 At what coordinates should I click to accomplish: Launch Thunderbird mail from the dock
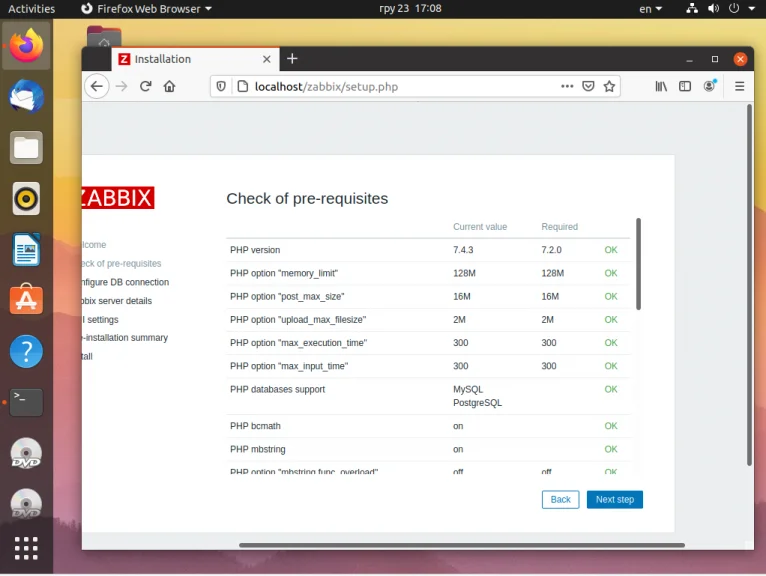[x=26, y=96]
